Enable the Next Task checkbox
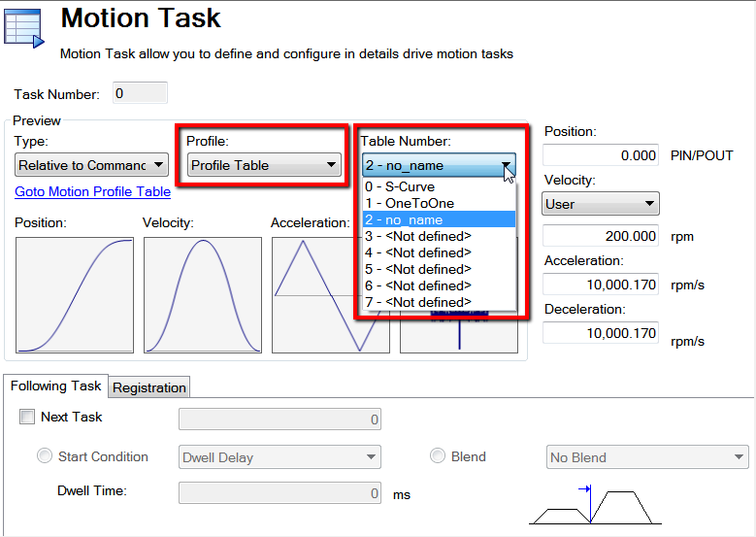756x537 pixels. coord(27,417)
